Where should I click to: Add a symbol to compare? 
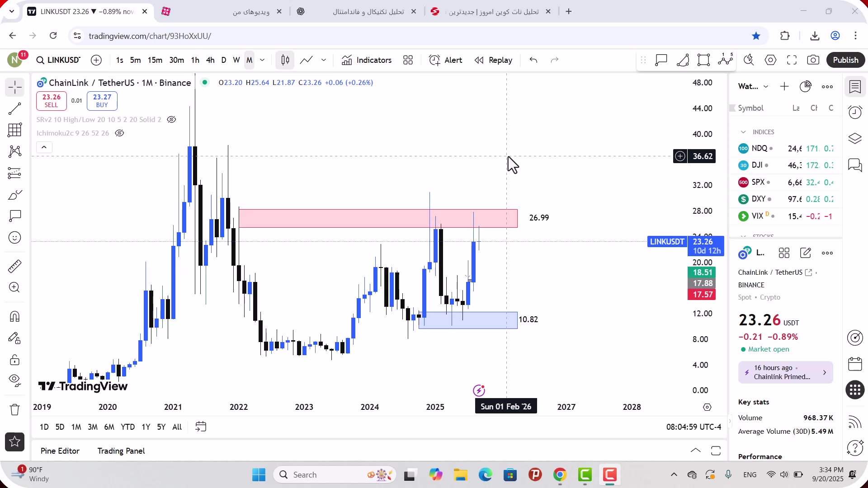tap(96, 60)
